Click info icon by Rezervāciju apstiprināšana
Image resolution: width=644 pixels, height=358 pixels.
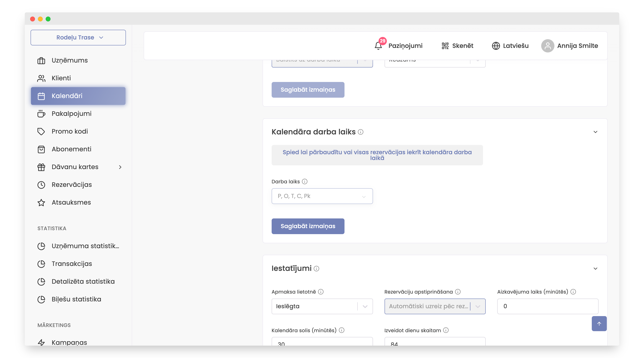pyautogui.click(x=458, y=292)
